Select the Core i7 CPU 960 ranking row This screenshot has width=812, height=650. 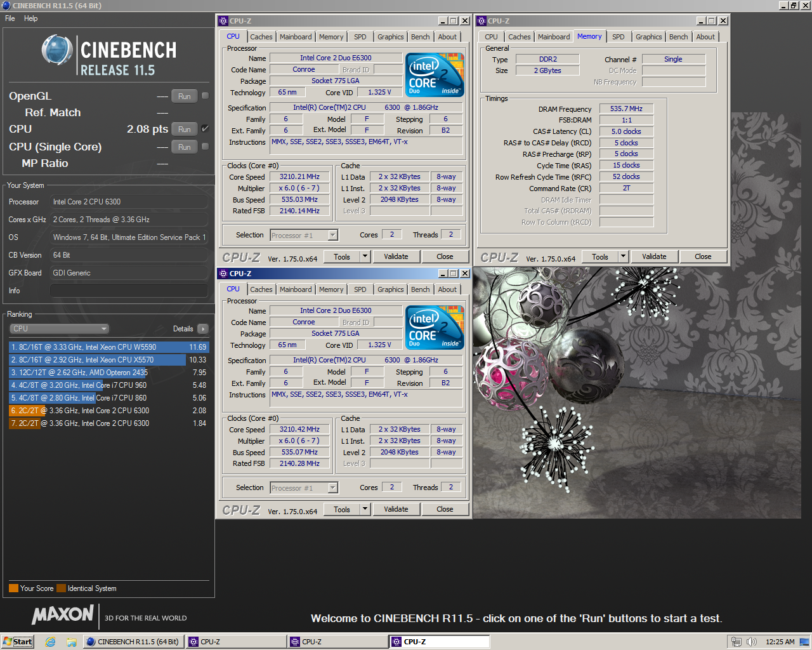point(108,385)
